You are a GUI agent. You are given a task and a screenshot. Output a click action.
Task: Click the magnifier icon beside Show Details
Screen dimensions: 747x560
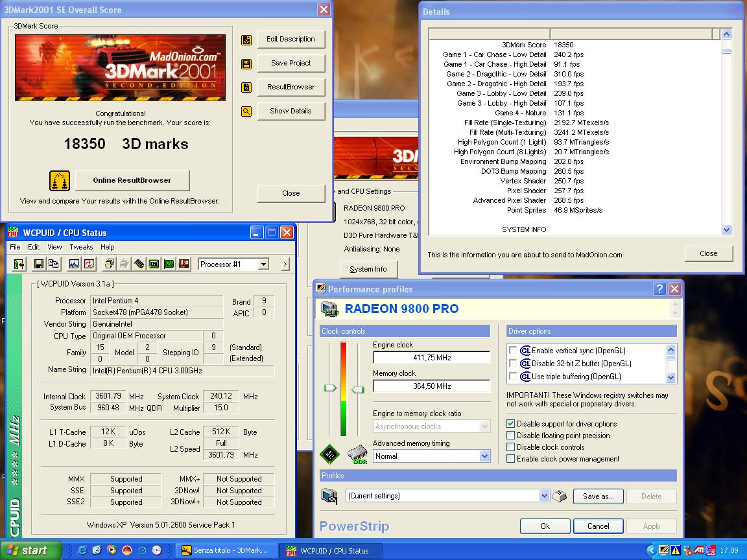pyautogui.click(x=246, y=111)
